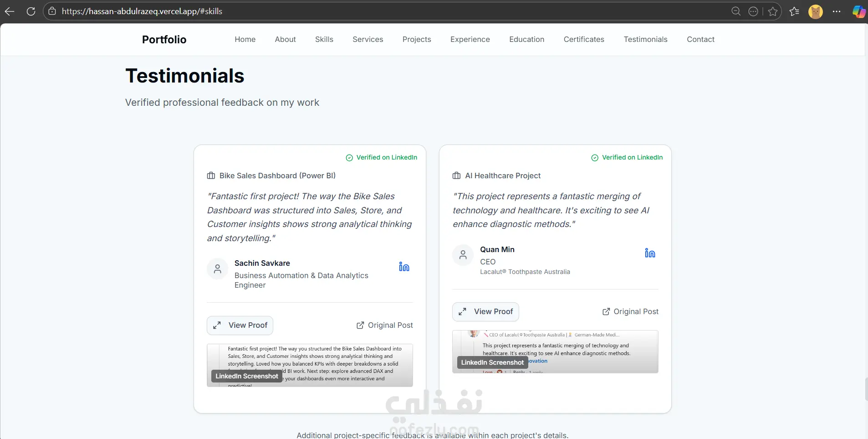Open the Copilot icon in browser toolbar
Viewport: 868px width, 439px height.
[859, 11]
